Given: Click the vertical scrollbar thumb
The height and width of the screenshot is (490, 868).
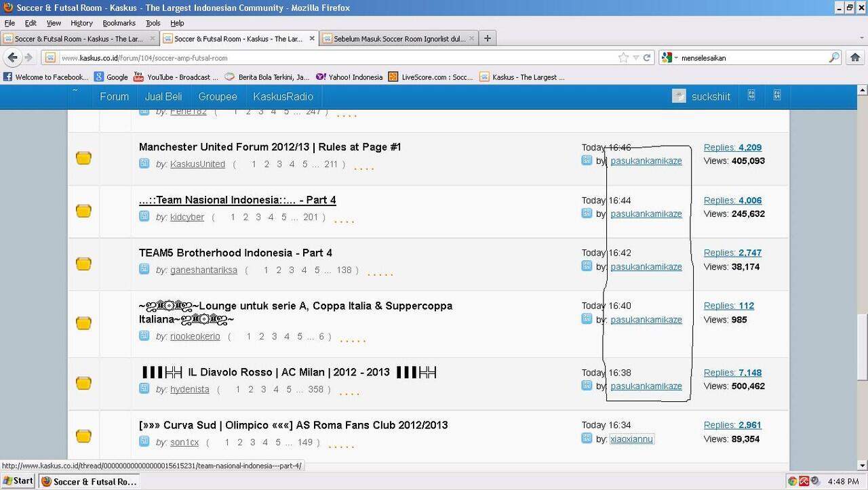Looking at the screenshot, I should [x=862, y=348].
